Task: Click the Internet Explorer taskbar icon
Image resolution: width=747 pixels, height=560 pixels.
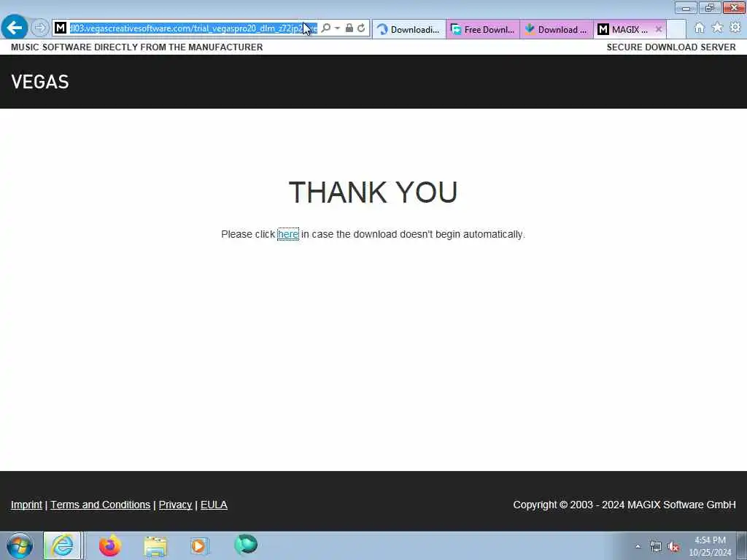Action: coord(63,545)
